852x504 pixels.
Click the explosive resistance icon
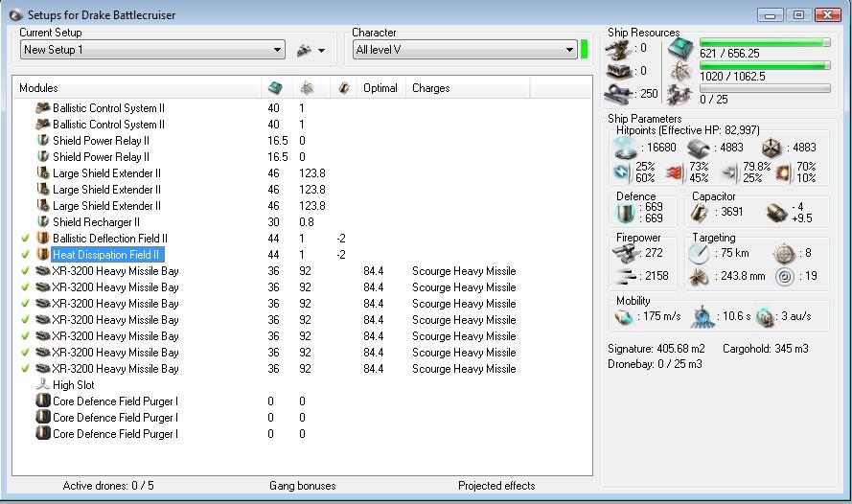coord(784,172)
